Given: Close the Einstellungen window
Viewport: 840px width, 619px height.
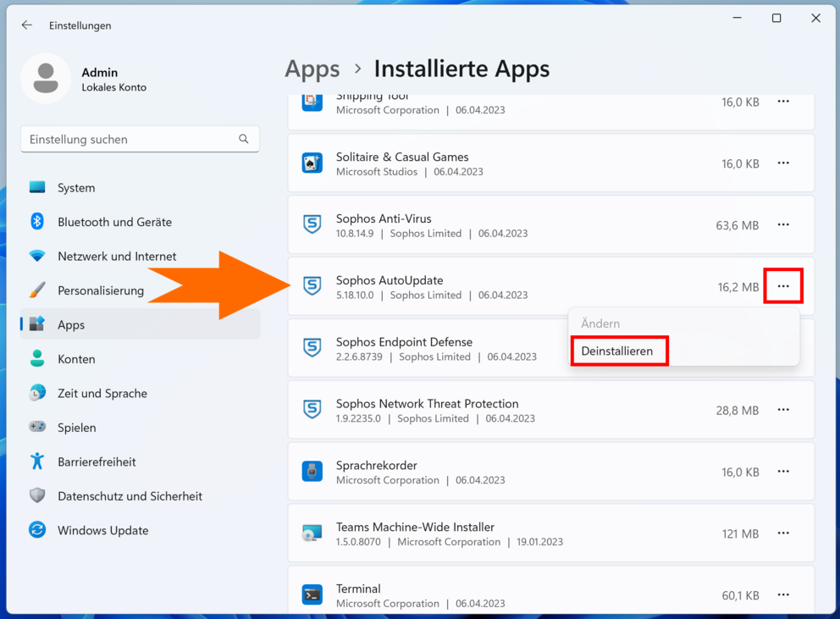Looking at the screenshot, I should (x=816, y=19).
